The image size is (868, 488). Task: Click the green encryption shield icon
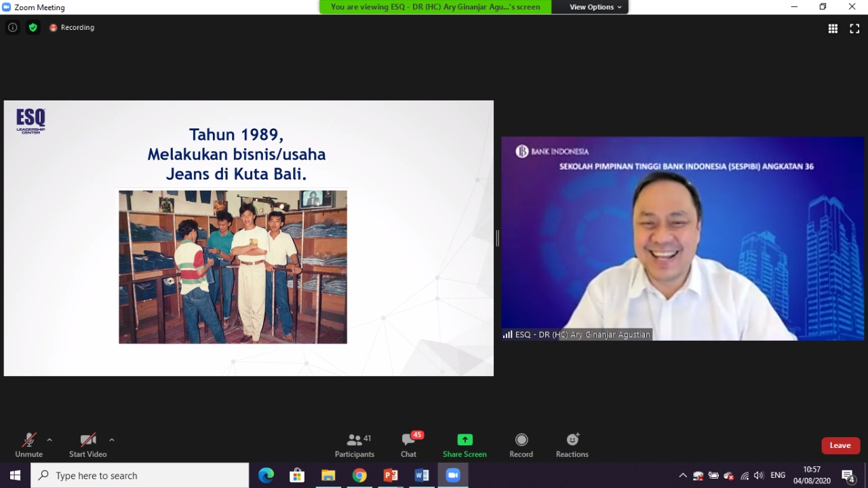click(x=33, y=28)
